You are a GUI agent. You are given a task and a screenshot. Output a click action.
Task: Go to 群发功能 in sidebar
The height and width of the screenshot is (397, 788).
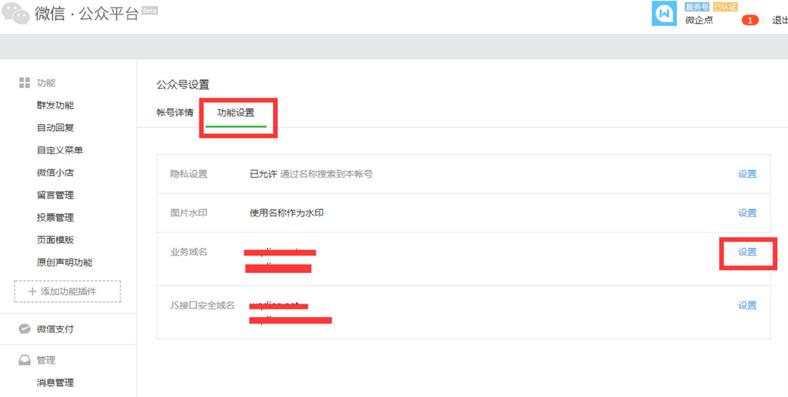pyautogui.click(x=55, y=106)
